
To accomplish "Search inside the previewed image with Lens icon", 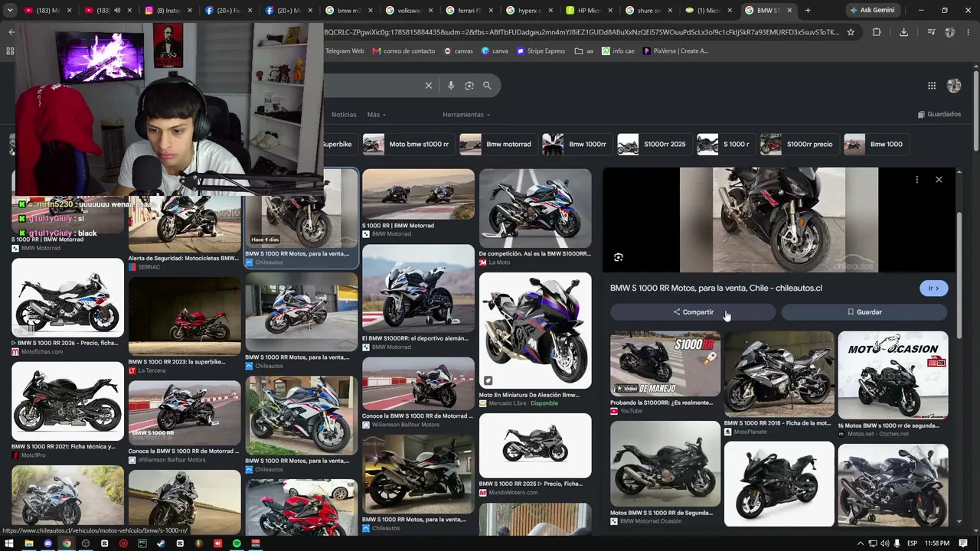I will pos(619,257).
